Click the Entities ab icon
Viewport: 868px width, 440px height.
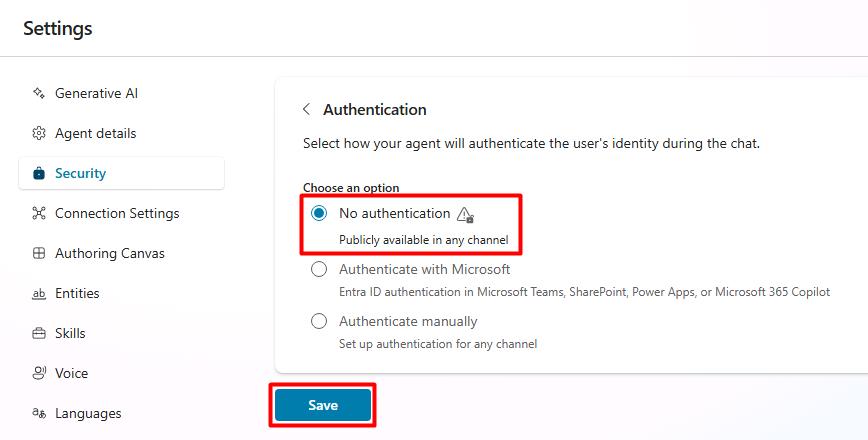[39, 293]
